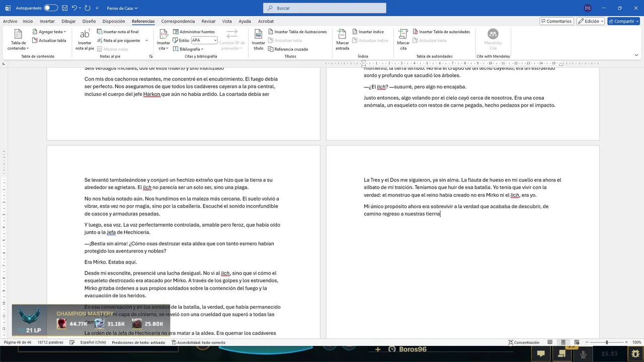The image size is (644, 362).
Task: Click Insertar índice
Action: pos(368,32)
